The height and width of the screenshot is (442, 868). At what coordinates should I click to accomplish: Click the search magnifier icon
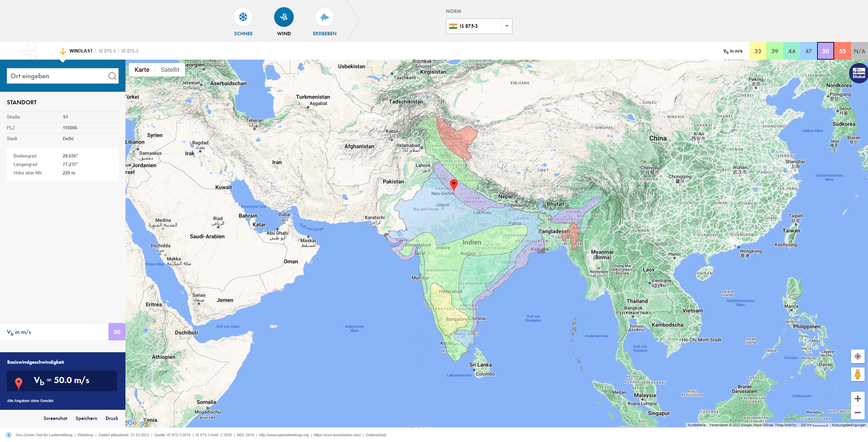[x=112, y=76]
